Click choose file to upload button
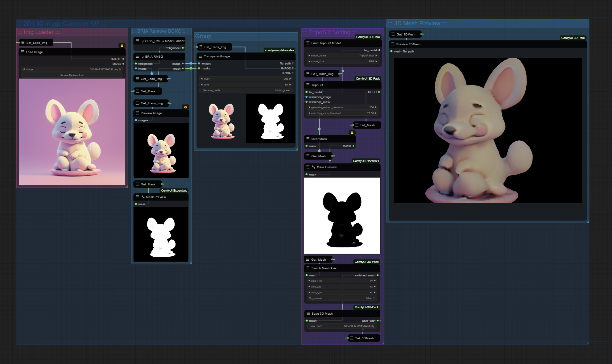612x364 pixels. (x=72, y=75)
